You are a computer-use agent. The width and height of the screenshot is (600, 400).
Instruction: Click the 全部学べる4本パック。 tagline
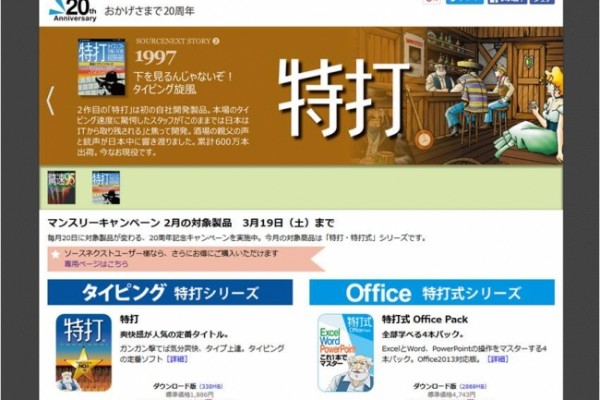[x=423, y=334]
